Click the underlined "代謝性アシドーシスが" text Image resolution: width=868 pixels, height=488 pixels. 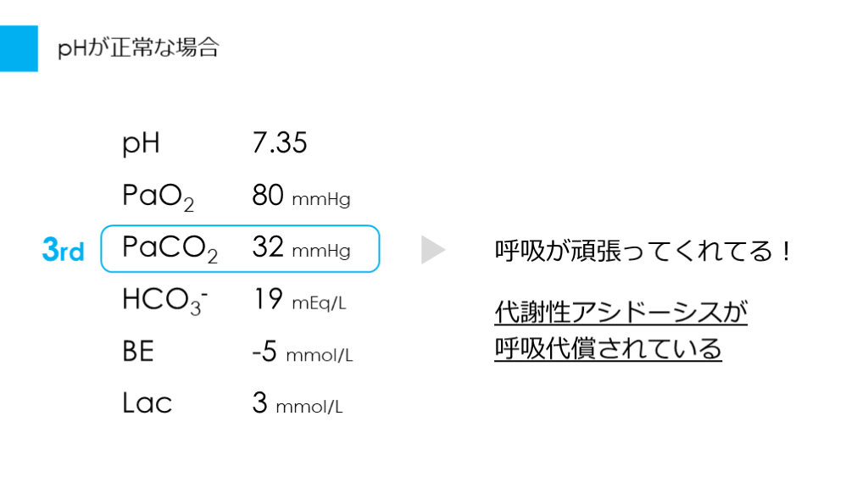click(x=620, y=313)
